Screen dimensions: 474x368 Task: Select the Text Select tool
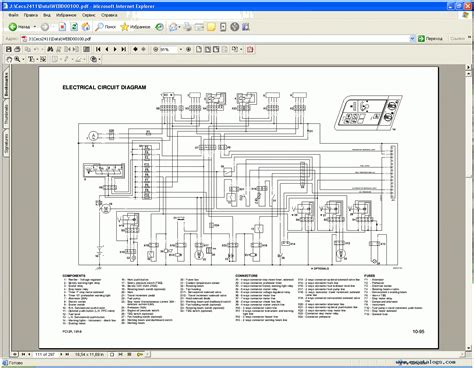click(x=31, y=59)
